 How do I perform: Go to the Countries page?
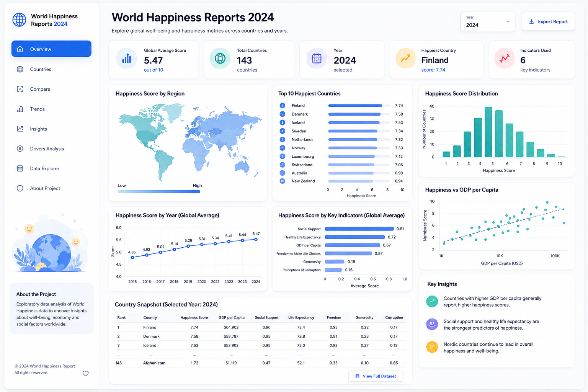coord(51,69)
